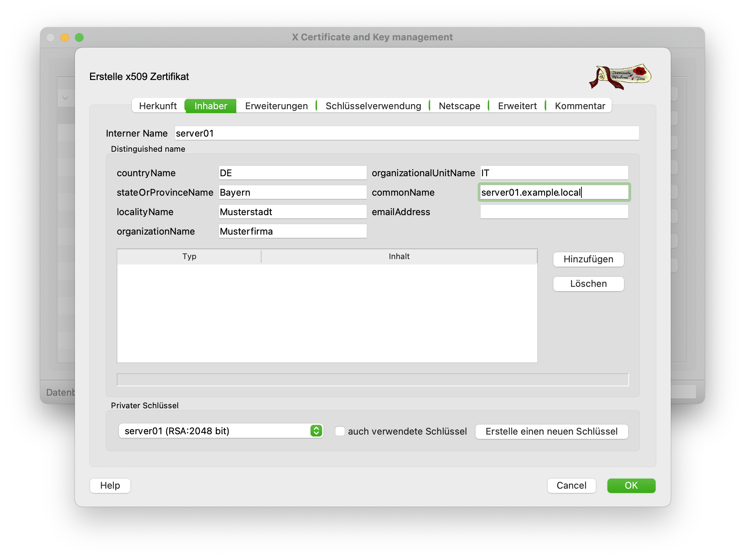Click the Interner Name text field
The image size is (745, 560).
406,133
